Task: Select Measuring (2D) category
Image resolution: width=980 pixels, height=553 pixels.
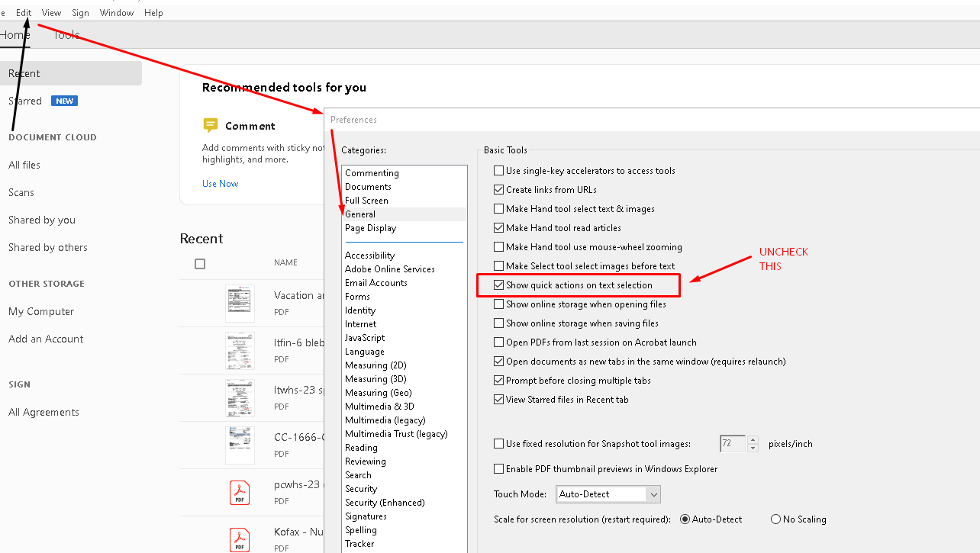Action: pyautogui.click(x=376, y=365)
